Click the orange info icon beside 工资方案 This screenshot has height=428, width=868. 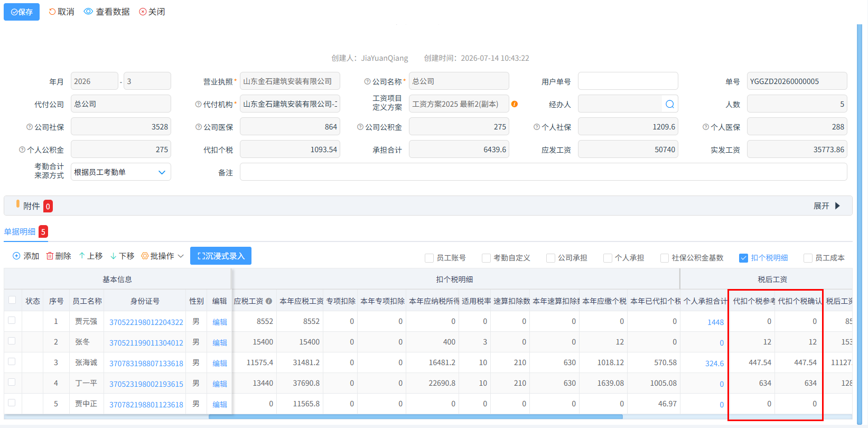(515, 104)
